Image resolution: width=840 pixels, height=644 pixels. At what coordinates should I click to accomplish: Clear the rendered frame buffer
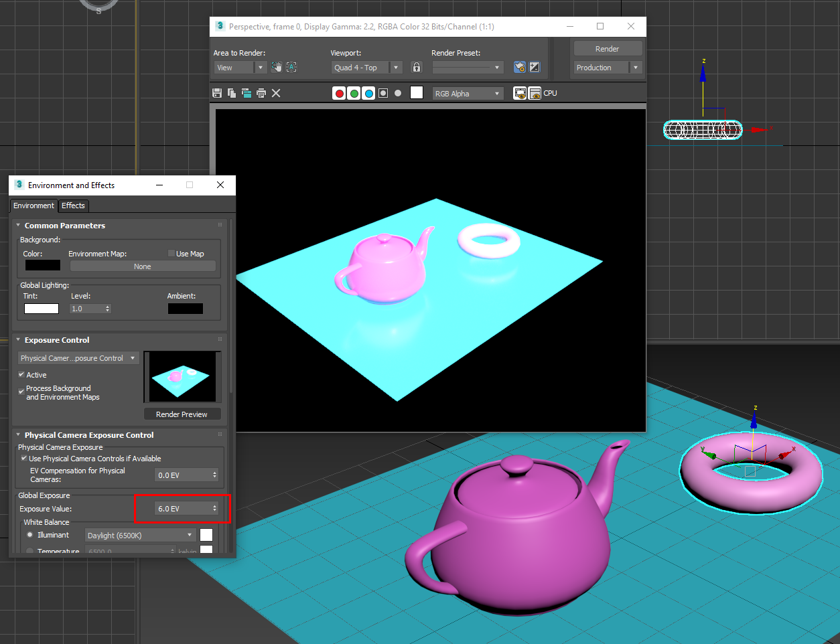pyautogui.click(x=275, y=93)
